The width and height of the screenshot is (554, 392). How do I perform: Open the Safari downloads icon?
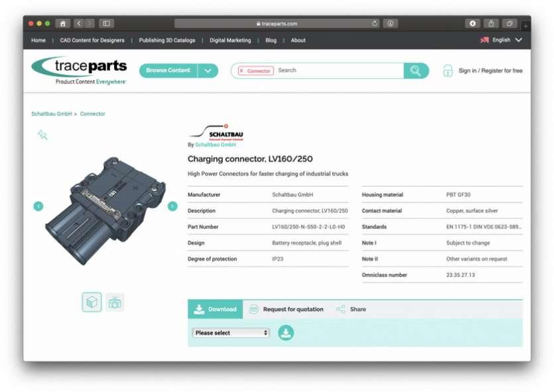click(472, 24)
